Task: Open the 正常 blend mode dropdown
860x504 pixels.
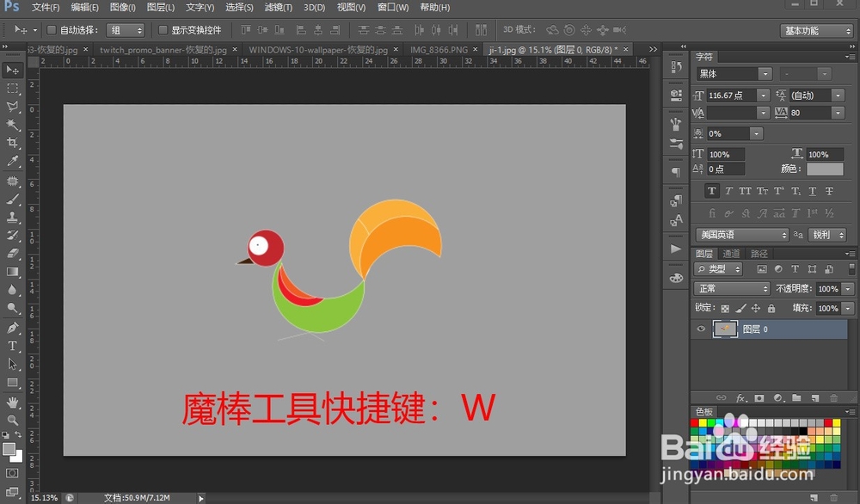Action: [x=731, y=288]
